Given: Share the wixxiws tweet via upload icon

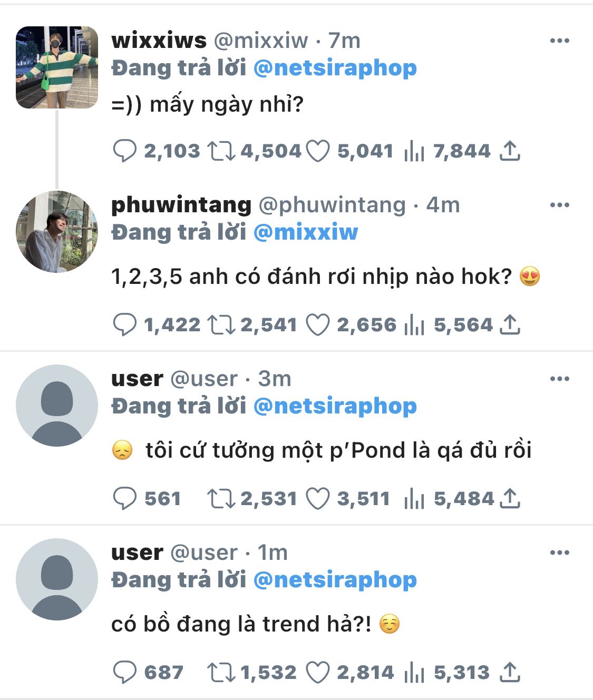Looking at the screenshot, I should coord(510,151).
